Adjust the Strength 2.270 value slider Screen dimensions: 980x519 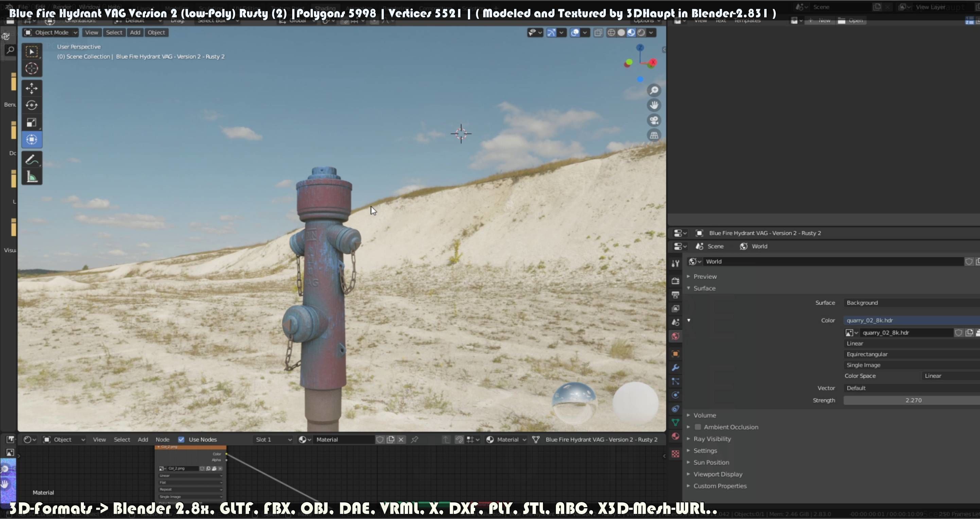(911, 400)
